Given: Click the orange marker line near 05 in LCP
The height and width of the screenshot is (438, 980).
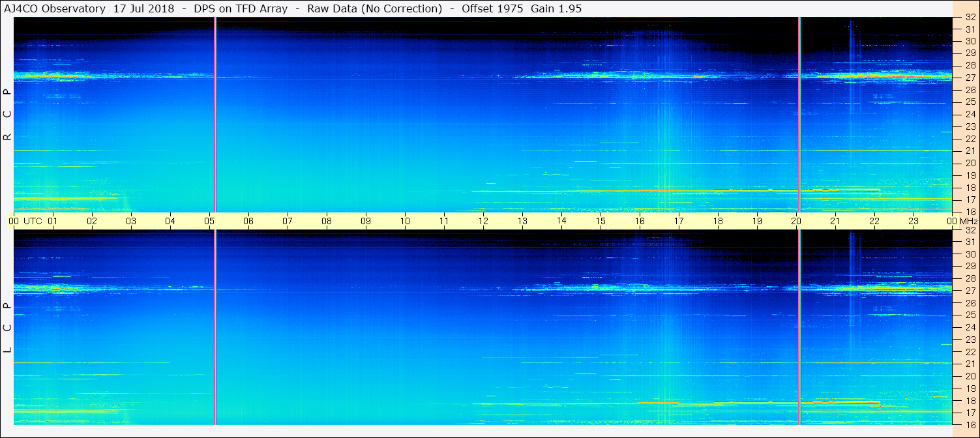Looking at the screenshot, I should point(215,327).
